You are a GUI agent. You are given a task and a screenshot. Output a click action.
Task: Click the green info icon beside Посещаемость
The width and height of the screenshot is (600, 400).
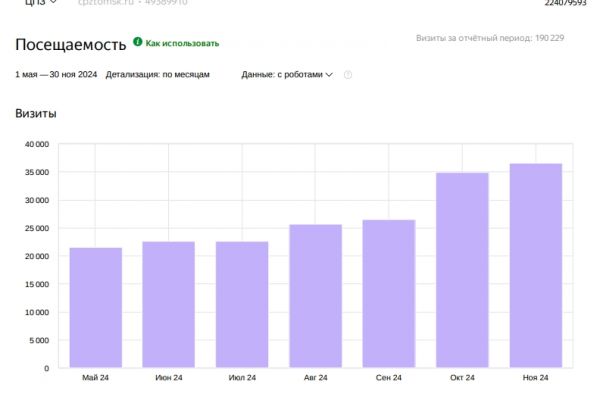click(x=137, y=42)
